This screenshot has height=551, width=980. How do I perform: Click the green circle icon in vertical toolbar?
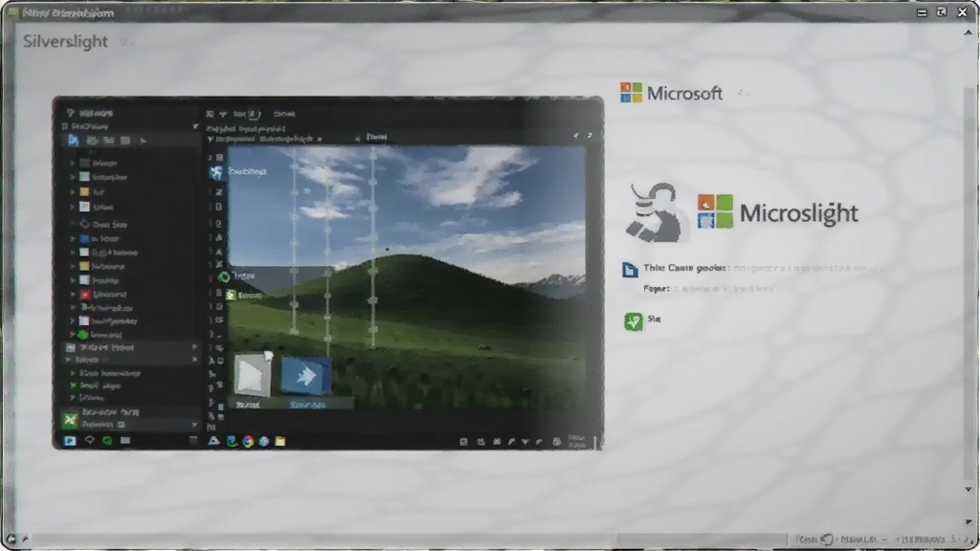click(224, 276)
